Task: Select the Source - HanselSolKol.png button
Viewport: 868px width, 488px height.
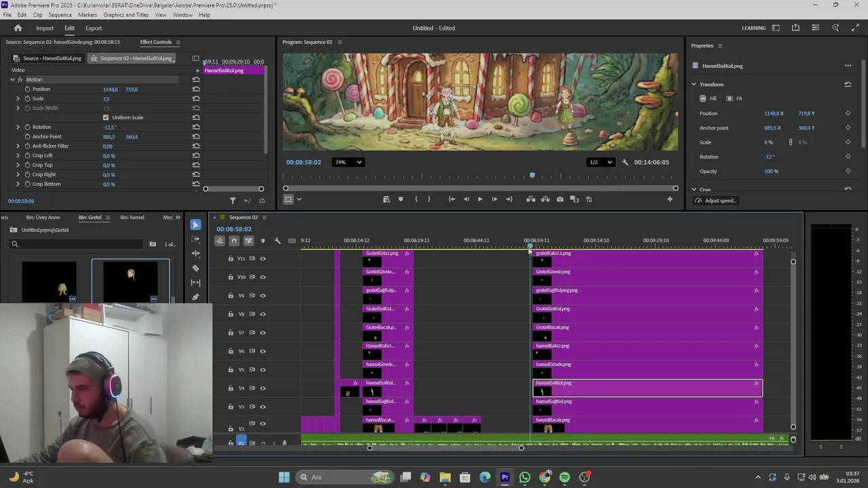Action: [48, 58]
